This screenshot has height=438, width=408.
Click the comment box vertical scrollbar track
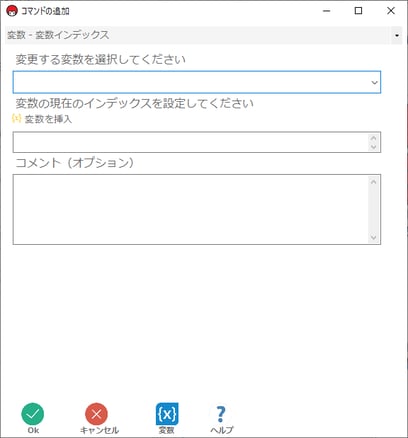point(373,210)
